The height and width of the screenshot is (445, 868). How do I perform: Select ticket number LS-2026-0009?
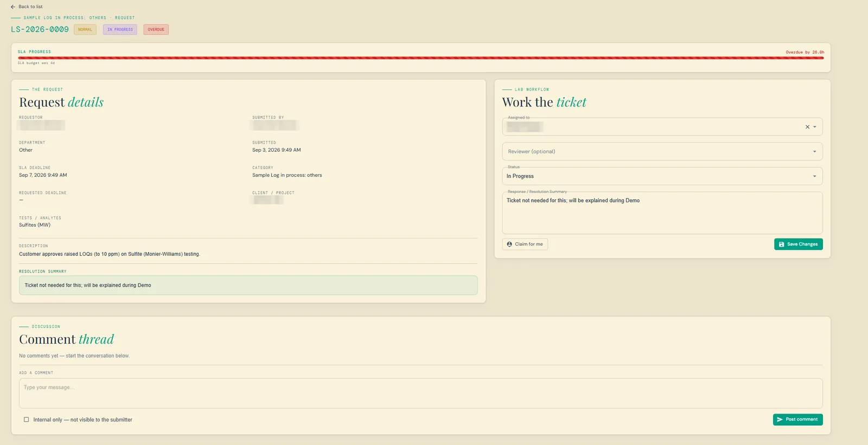coord(40,29)
